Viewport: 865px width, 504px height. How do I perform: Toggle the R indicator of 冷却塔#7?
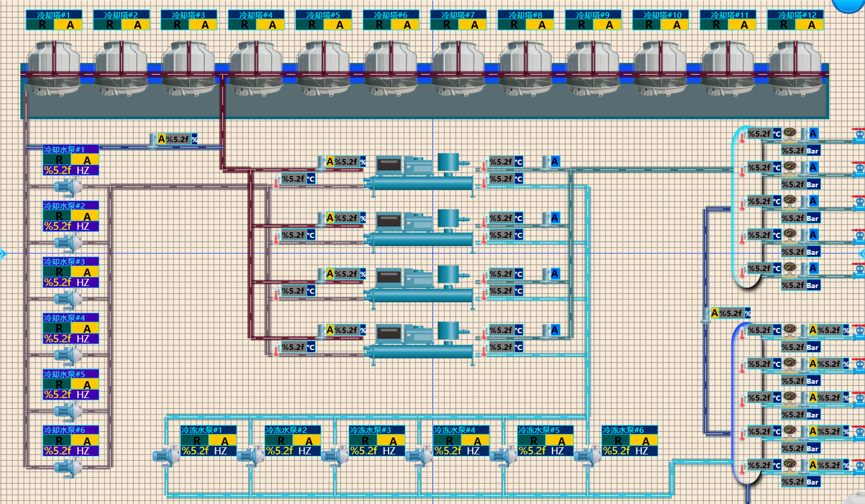tap(447, 25)
